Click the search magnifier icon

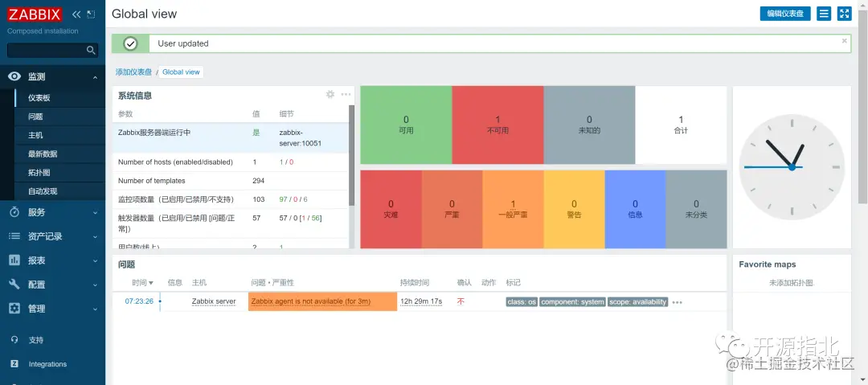pyautogui.click(x=92, y=51)
